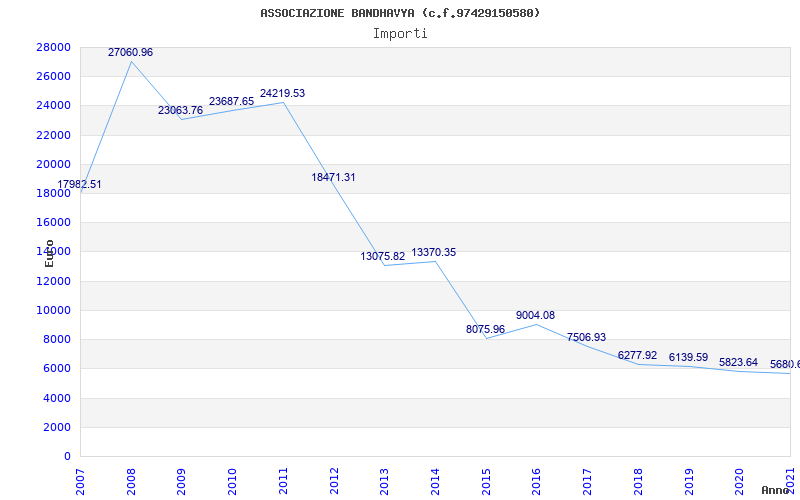
Task: Click the y-axis tick 26000
Action: coord(53,77)
